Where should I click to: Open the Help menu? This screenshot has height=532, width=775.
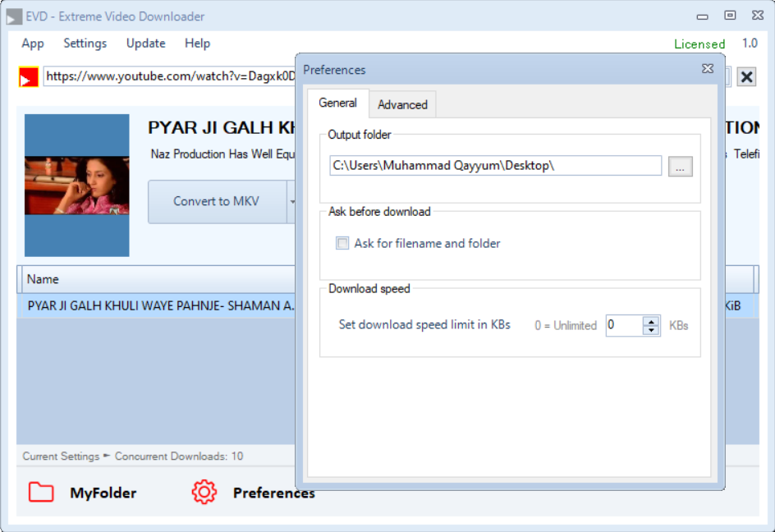pos(197,44)
